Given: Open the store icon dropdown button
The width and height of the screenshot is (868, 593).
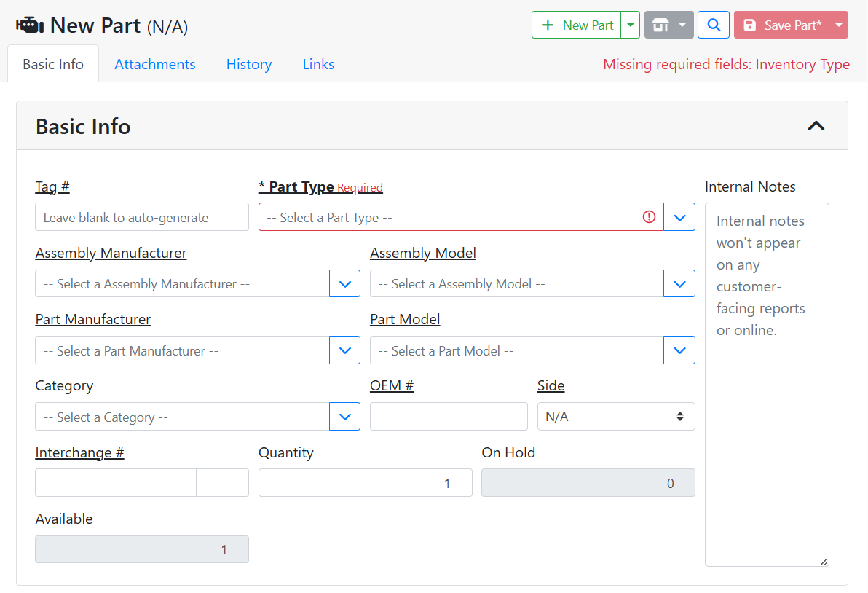Looking at the screenshot, I should click(x=668, y=25).
